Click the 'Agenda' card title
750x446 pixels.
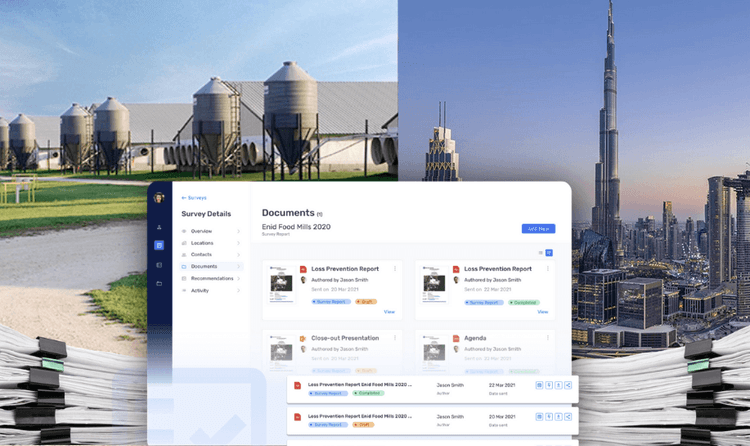pyautogui.click(x=475, y=338)
